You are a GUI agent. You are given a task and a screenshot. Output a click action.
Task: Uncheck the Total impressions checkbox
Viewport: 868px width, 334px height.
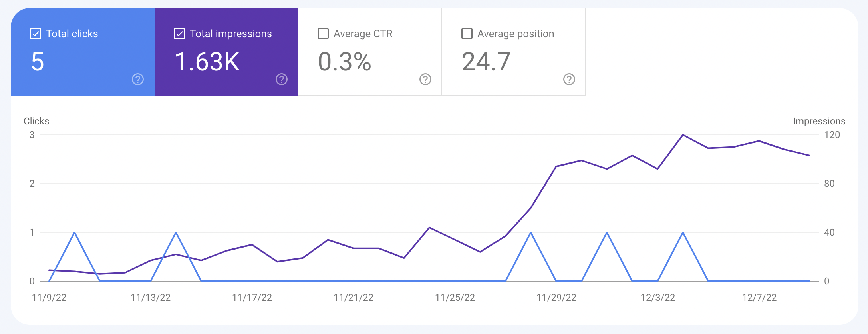pos(179,34)
